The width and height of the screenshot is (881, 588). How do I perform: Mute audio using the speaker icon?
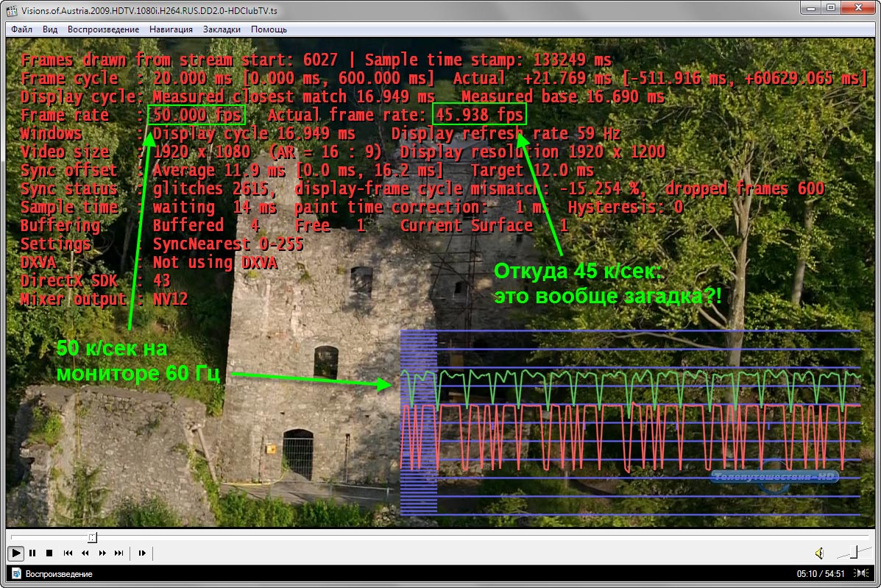point(819,553)
